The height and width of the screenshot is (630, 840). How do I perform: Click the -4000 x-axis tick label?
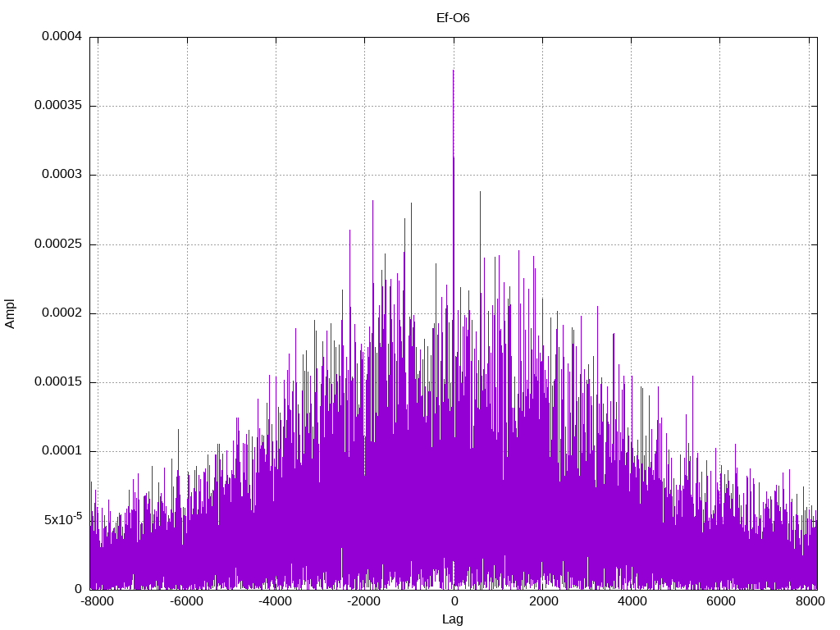point(276,601)
